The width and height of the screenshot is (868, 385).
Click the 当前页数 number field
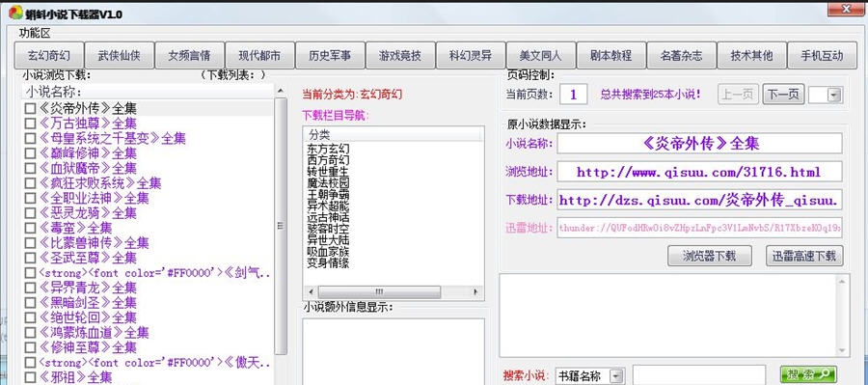click(x=574, y=95)
